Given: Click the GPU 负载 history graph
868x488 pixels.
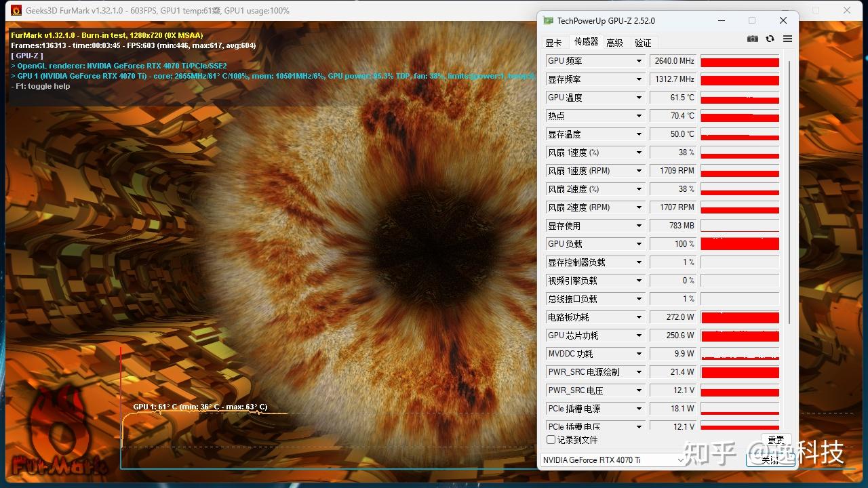Looking at the screenshot, I should (x=740, y=244).
